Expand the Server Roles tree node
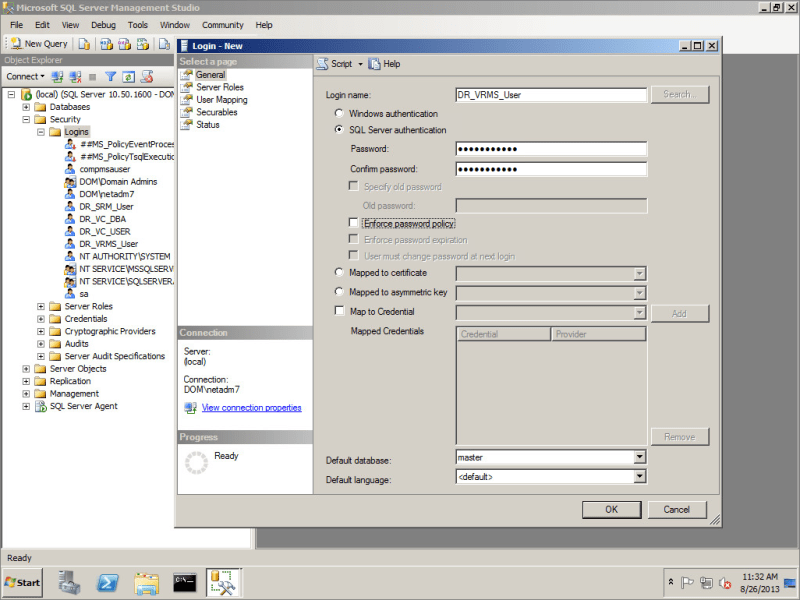The width and height of the screenshot is (800, 600). (x=41, y=306)
